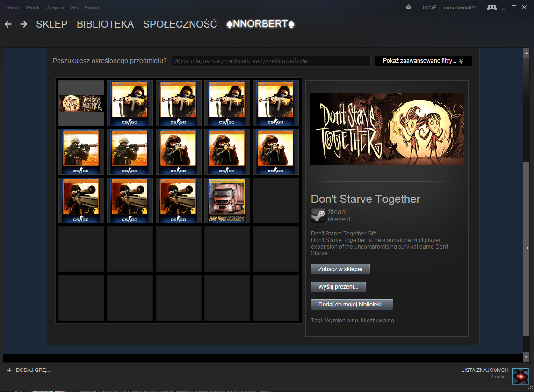Click the scrollbar up arrow
Viewport: 534px width, 392px height.
click(526, 53)
